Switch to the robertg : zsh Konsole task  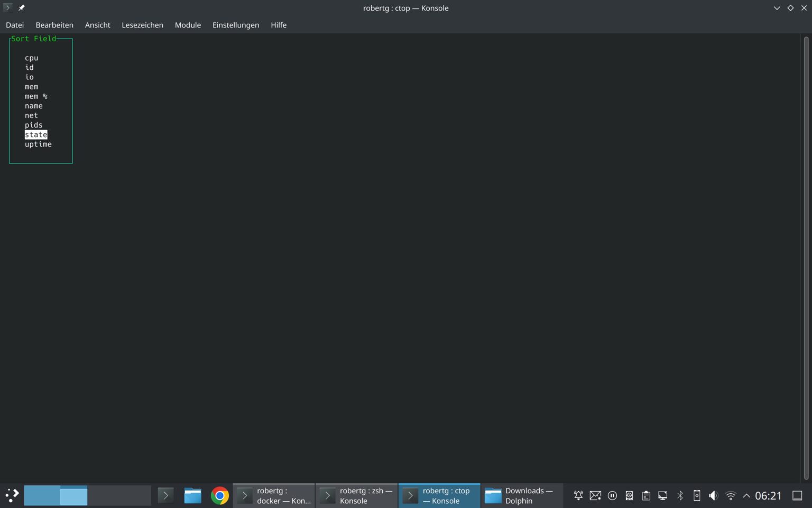click(357, 496)
